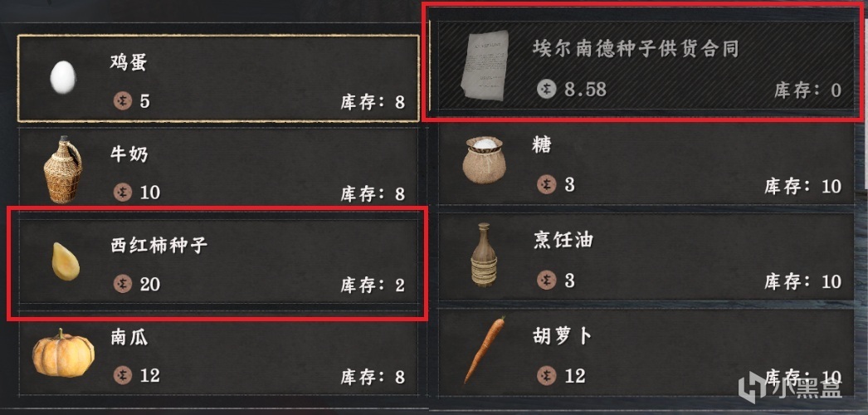Select the 鸡蛋 item name

[x=129, y=62]
